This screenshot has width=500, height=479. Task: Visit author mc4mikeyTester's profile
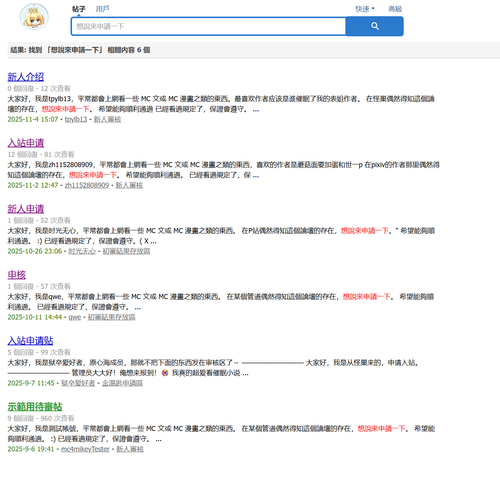(x=85, y=449)
